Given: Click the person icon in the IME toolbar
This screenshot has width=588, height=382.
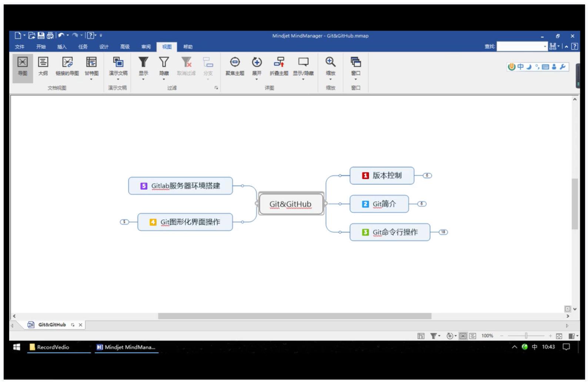Looking at the screenshot, I should tap(554, 67).
